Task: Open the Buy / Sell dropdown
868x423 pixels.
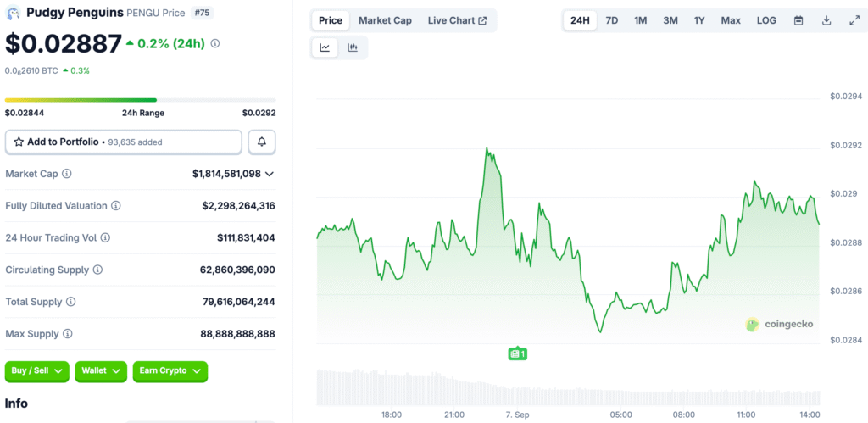Action: (37, 371)
